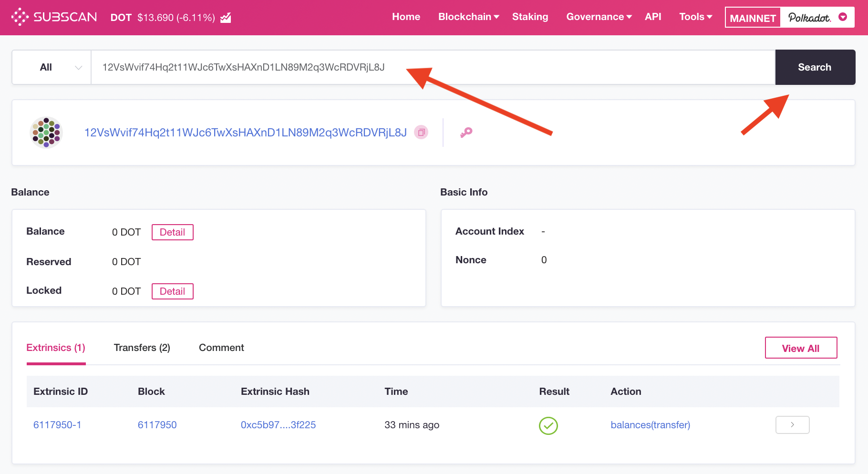Image resolution: width=868 pixels, height=474 pixels.
Task: Select Staking from the navigation menu
Action: [530, 17]
